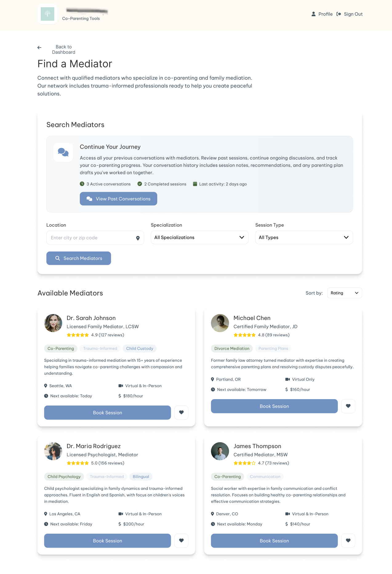This screenshot has height=574, width=392.
Task: Click the Dr. Maria Rodriguez name heading
Action: (x=94, y=446)
